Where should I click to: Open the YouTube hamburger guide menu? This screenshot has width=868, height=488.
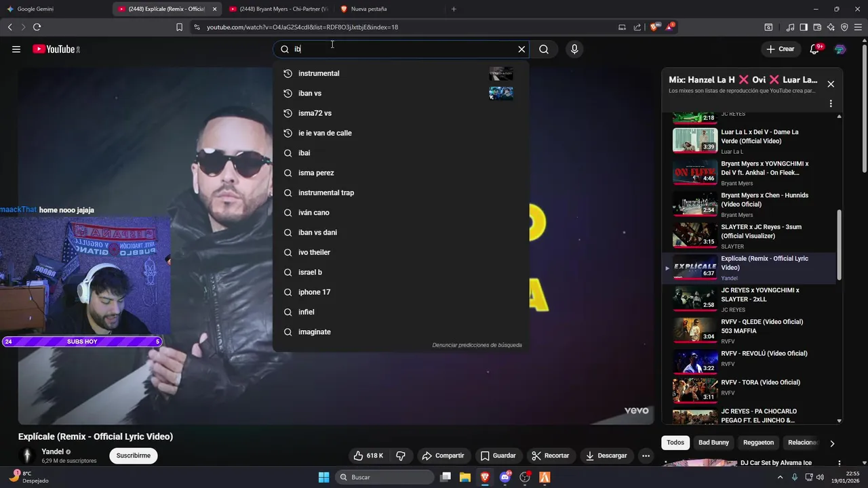pyautogui.click(x=16, y=49)
